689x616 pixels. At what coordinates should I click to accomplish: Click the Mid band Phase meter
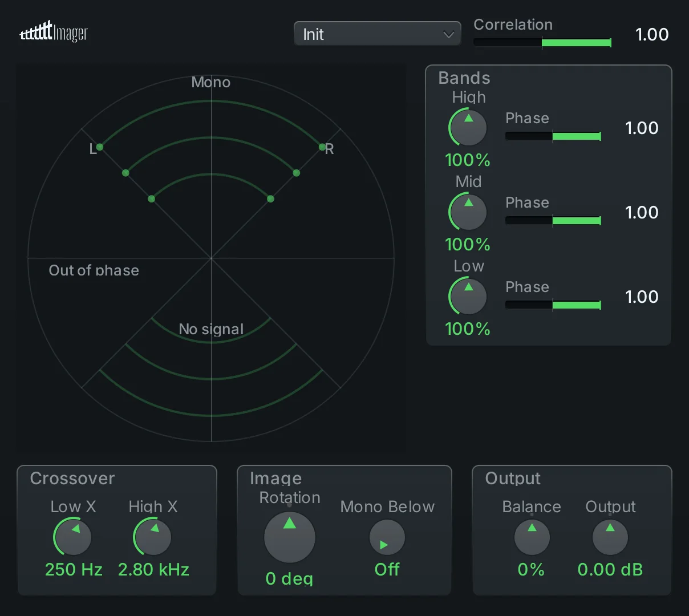pyautogui.click(x=553, y=220)
